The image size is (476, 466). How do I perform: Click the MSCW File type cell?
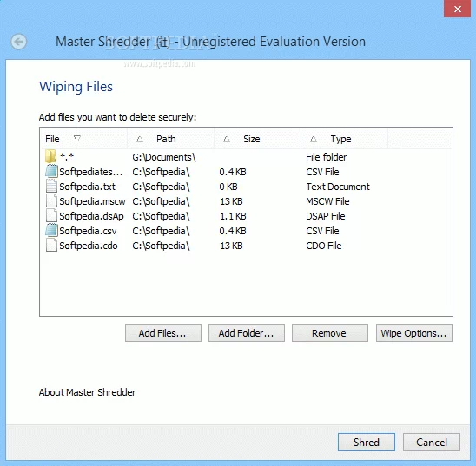click(327, 201)
